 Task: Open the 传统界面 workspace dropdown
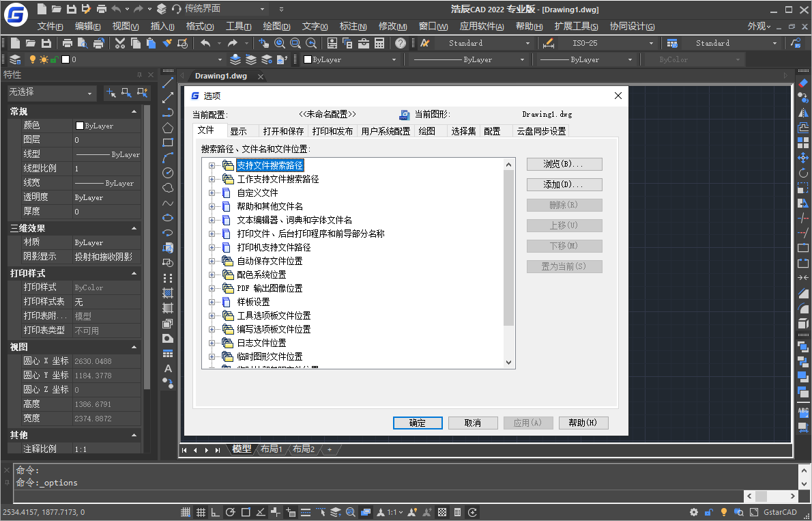262,9
